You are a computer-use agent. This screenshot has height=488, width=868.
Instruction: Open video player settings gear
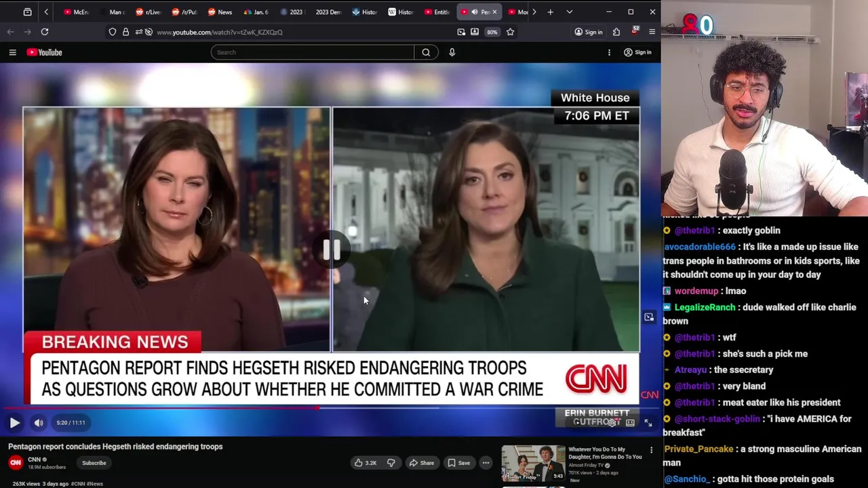pos(612,423)
